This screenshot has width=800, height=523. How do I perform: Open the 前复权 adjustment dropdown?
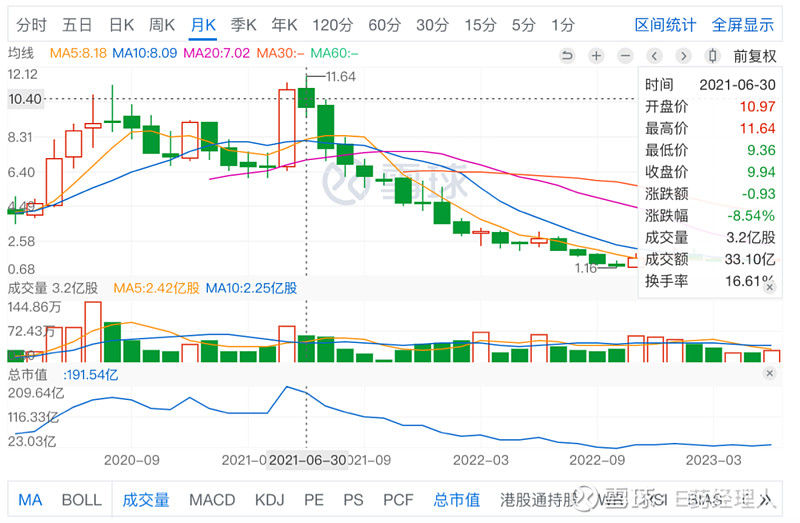754,56
